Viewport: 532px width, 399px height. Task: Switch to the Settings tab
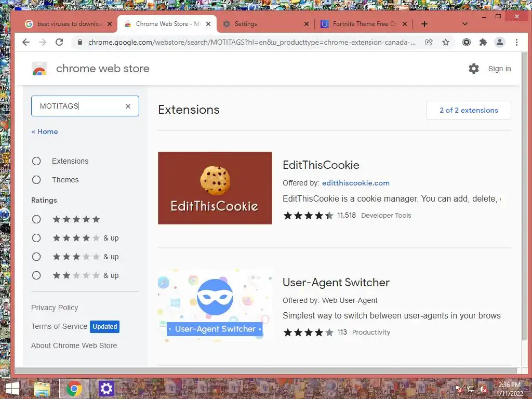click(x=264, y=24)
